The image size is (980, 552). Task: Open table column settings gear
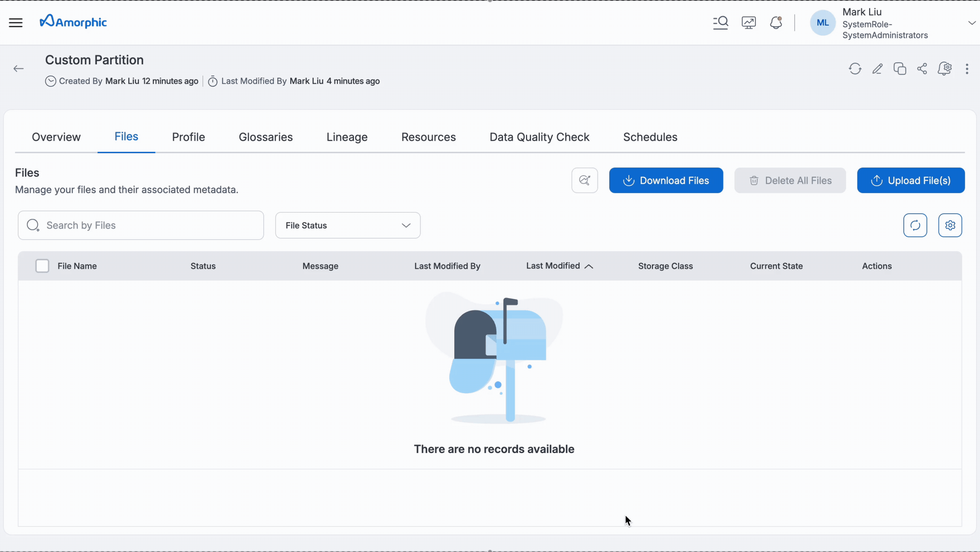[950, 226]
